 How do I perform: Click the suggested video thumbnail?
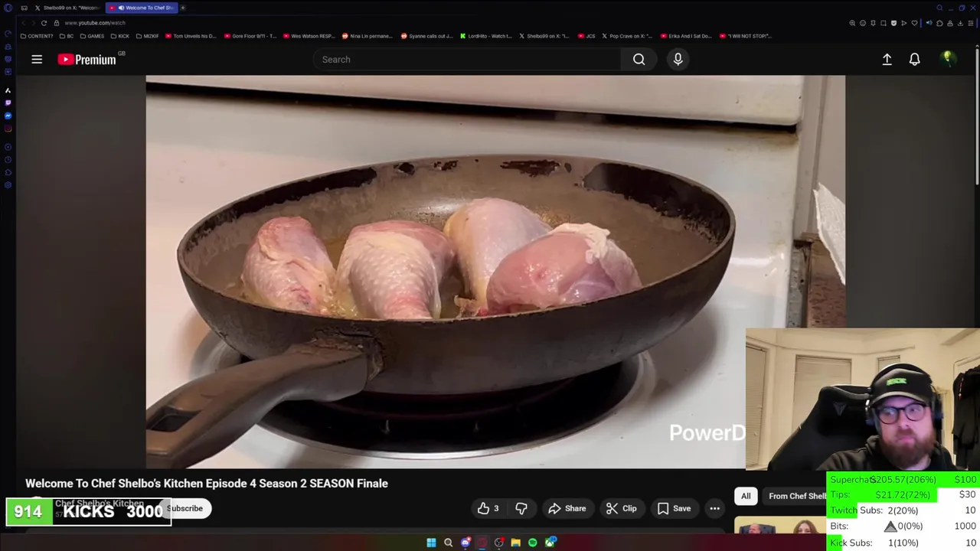tap(779, 526)
